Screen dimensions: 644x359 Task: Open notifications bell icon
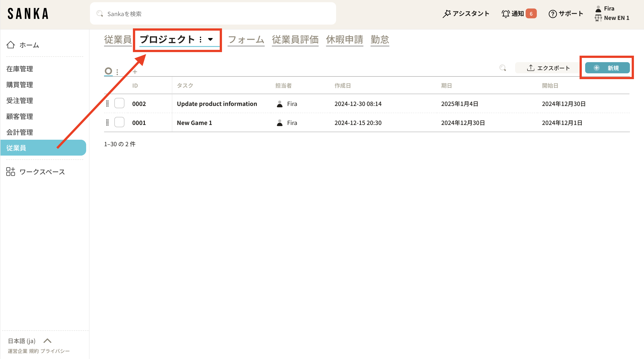[x=505, y=14]
